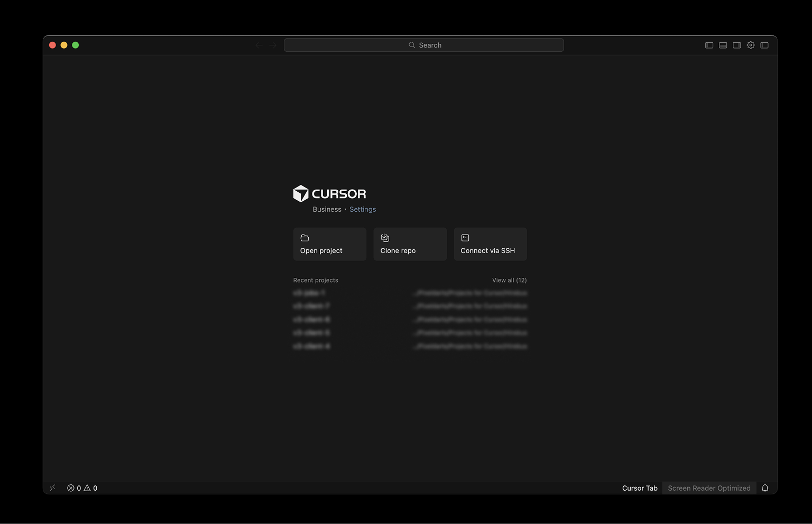Maximize window with green button
The height and width of the screenshot is (524, 812).
[x=76, y=45]
